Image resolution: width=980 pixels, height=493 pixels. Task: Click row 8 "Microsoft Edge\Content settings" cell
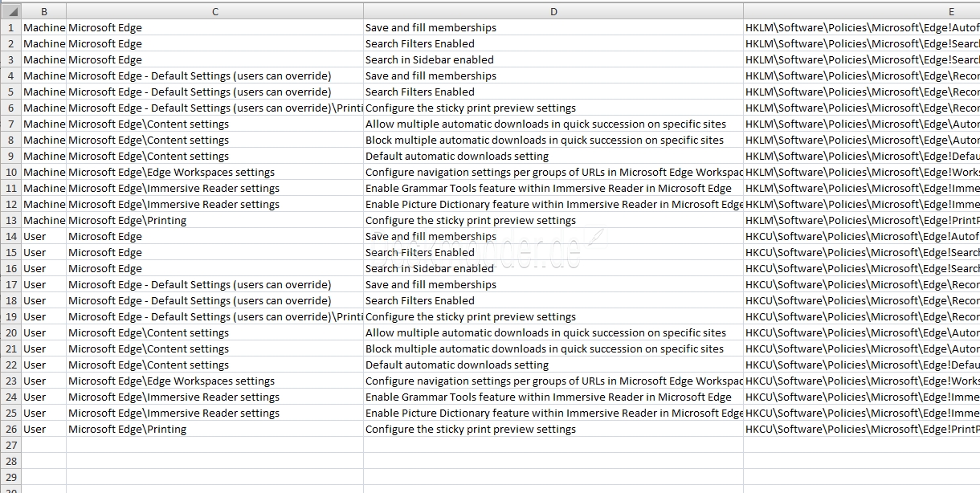214,140
